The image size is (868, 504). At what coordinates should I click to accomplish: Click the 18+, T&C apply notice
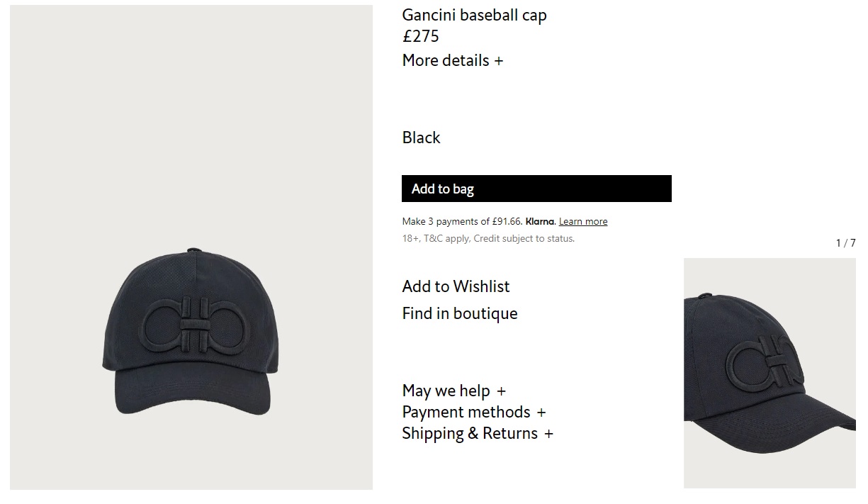(x=488, y=239)
